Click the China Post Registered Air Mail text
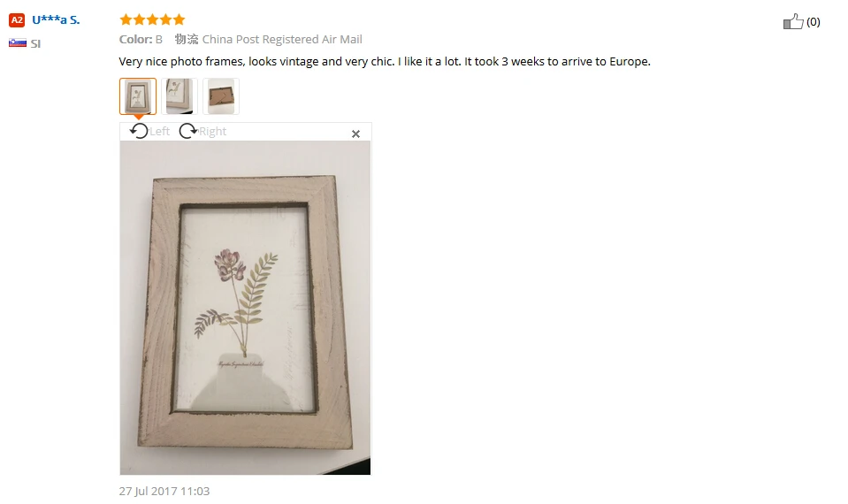The height and width of the screenshot is (504, 848). tap(282, 40)
